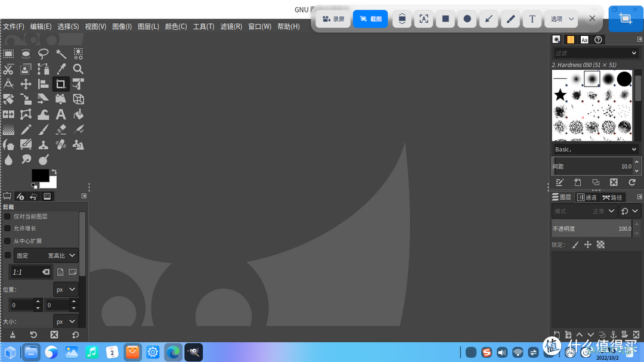Swap foreground and background colors
644x362 pixels.
(54, 172)
